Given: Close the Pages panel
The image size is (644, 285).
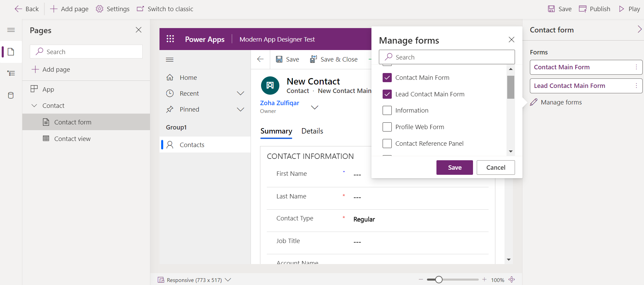Looking at the screenshot, I should tap(138, 30).
